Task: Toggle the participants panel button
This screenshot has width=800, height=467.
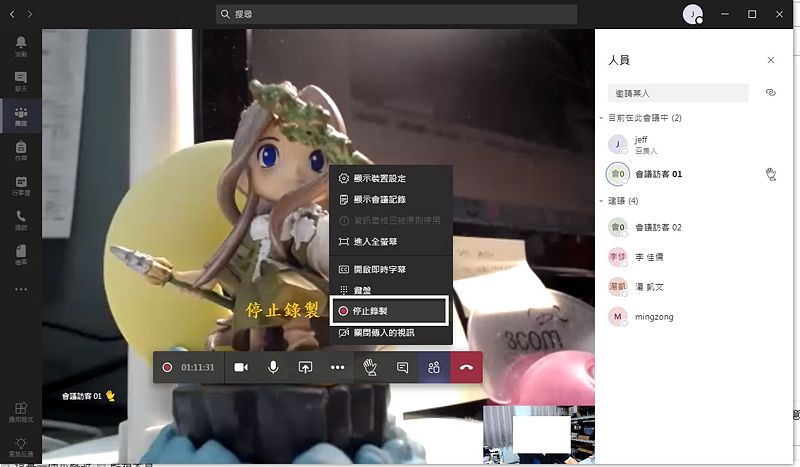Action: 434,367
